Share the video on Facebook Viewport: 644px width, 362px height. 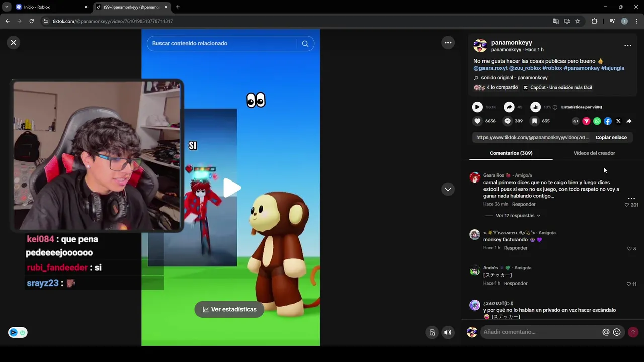608,121
